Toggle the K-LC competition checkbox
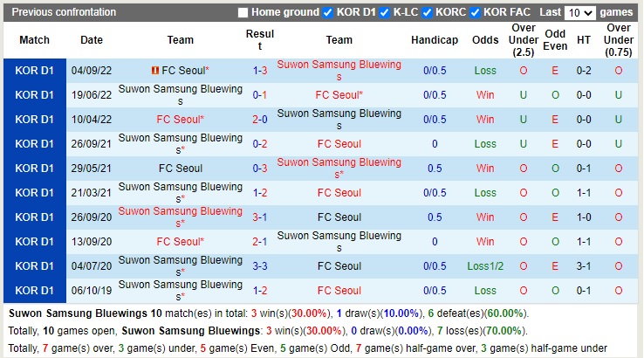 pos(385,13)
